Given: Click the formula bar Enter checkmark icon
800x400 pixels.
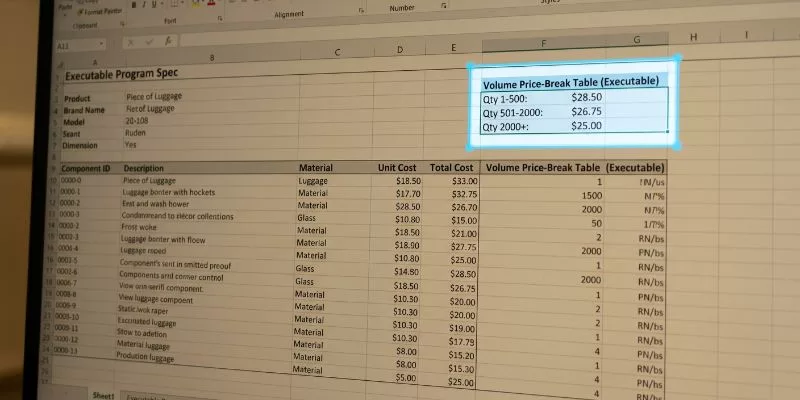Looking at the screenshot, I should [x=149, y=42].
